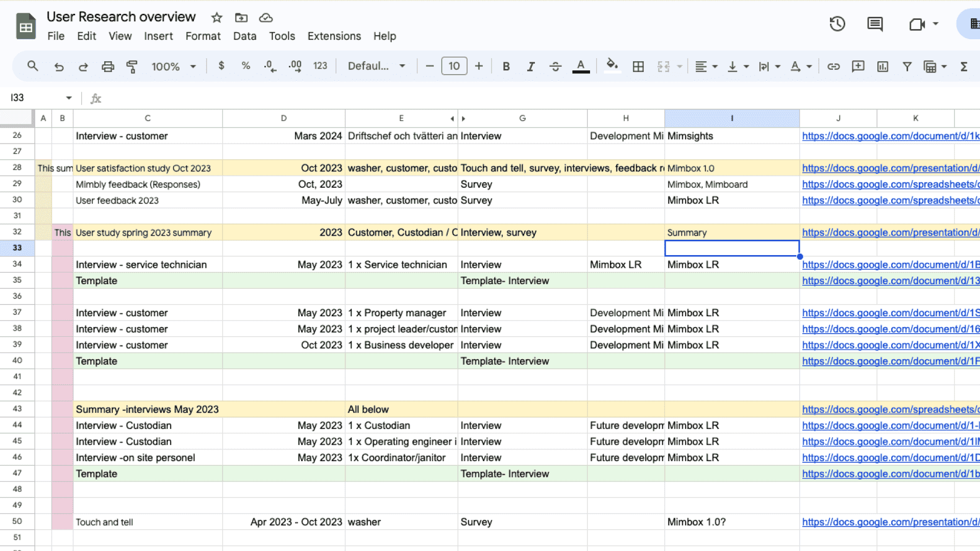This screenshot has width=980, height=551.
Task: Open the borders tool
Action: pos(638,66)
